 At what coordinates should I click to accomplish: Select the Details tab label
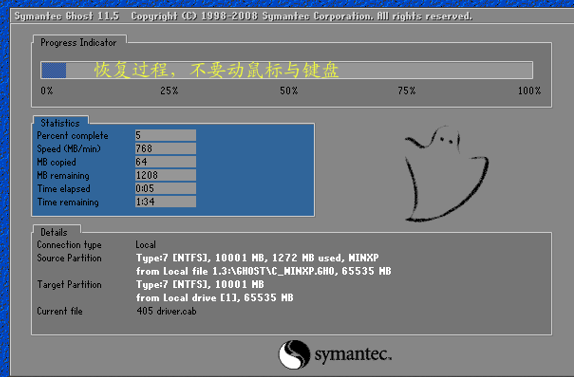coord(54,232)
